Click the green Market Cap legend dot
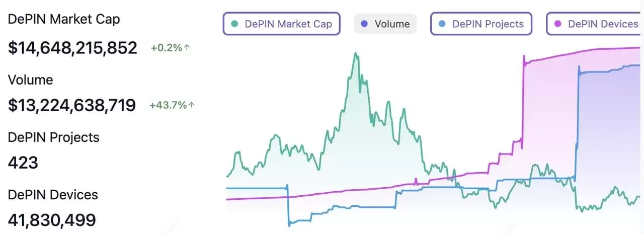644x234 pixels. tap(234, 24)
